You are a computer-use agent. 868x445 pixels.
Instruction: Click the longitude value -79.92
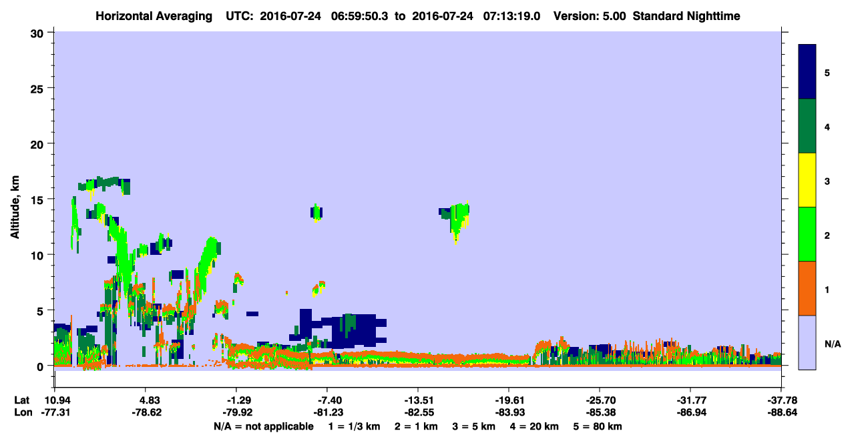236,413
